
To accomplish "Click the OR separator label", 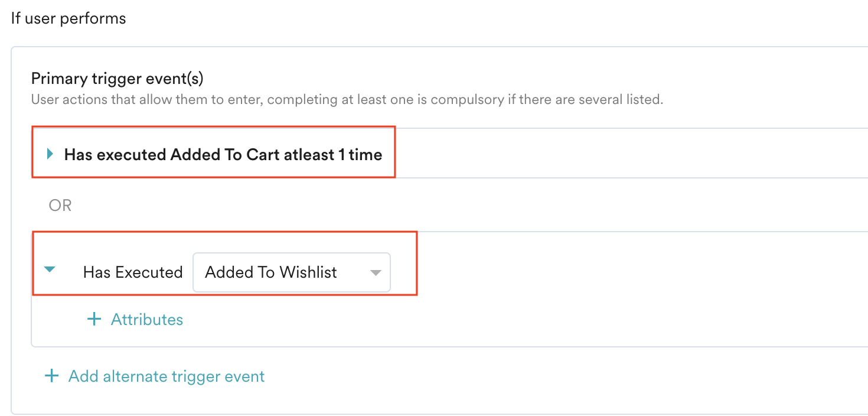I will 60,205.
